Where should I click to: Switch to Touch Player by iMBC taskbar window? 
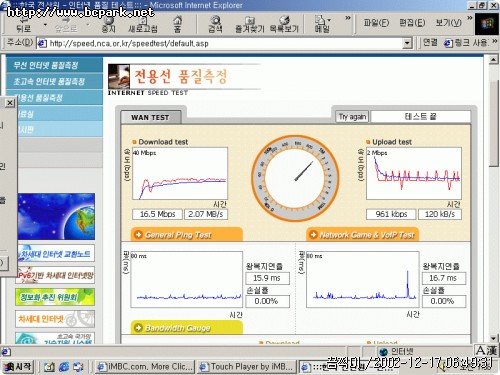tap(247, 367)
